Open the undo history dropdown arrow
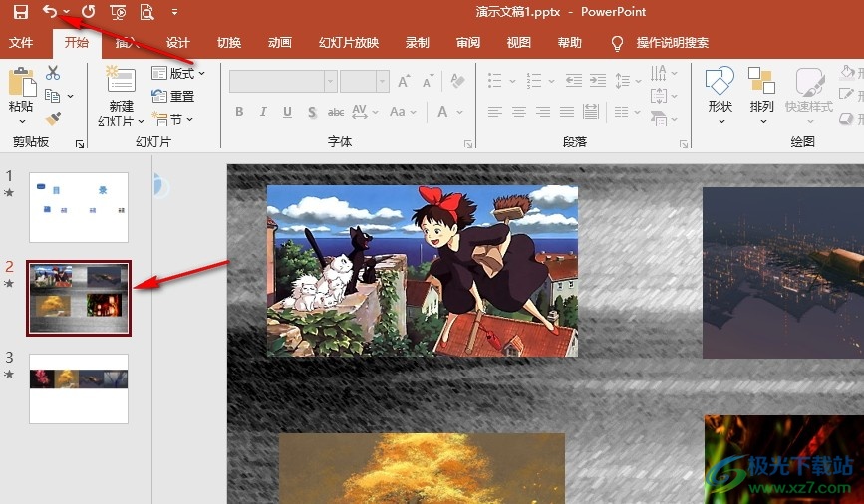 66,12
